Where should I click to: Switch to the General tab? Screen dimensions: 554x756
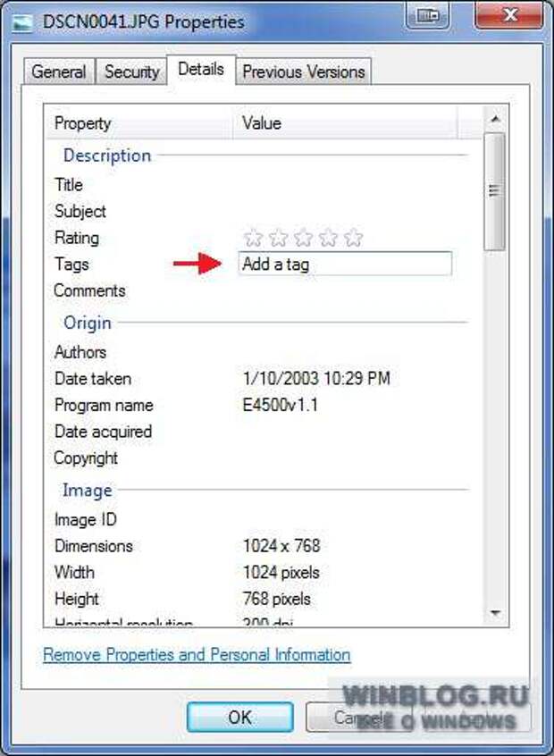59,72
